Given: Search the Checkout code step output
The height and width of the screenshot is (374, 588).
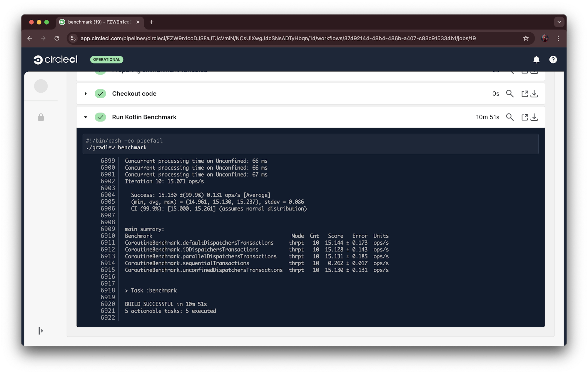Looking at the screenshot, I should click(510, 93).
